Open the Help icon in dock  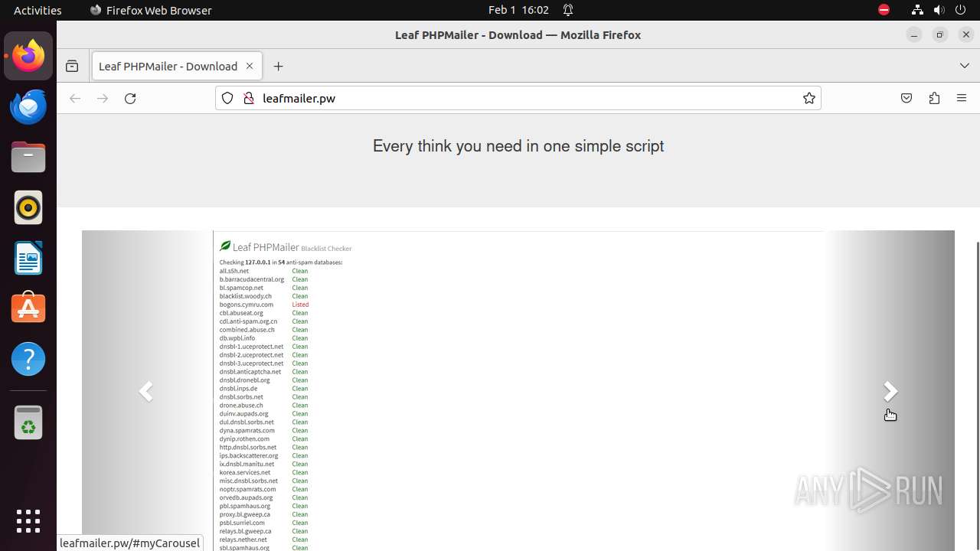28,359
